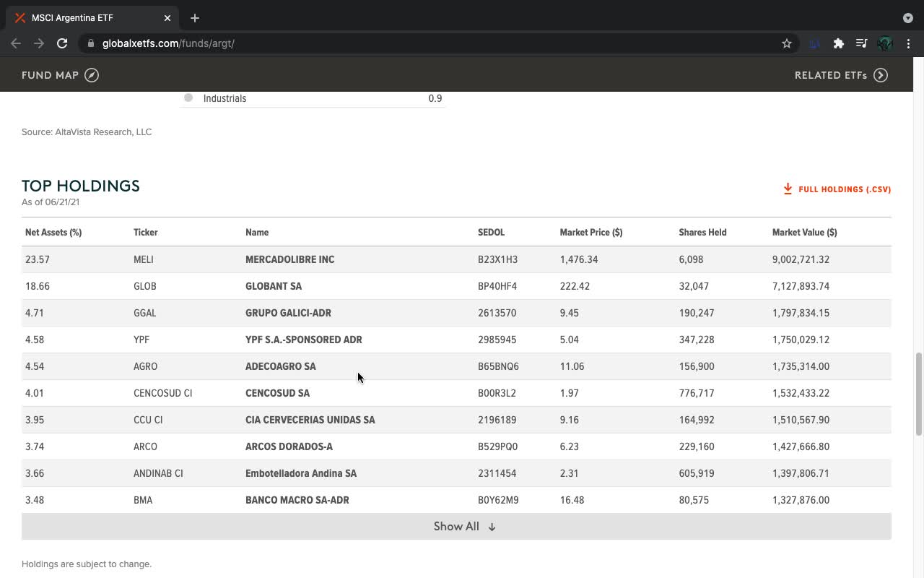Click the browser forward arrow
The height and width of the screenshot is (578, 924).
(39, 43)
